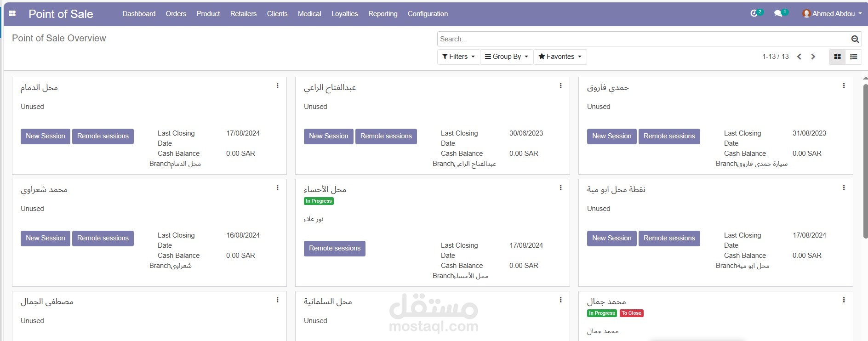The height and width of the screenshot is (341, 868).
Task: Open Remote sessions for محل الأحساء
Action: [x=335, y=248]
